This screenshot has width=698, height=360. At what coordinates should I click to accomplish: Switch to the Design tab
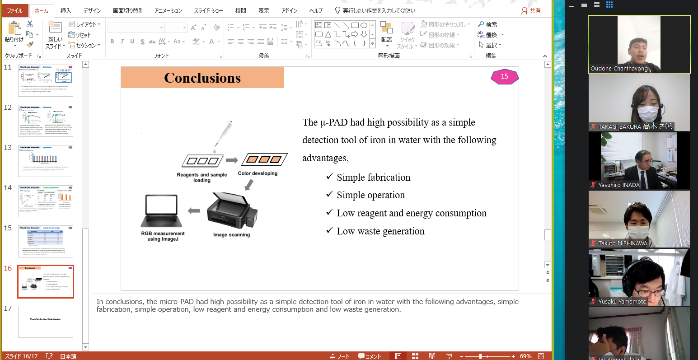pyautogui.click(x=92, y=10)
